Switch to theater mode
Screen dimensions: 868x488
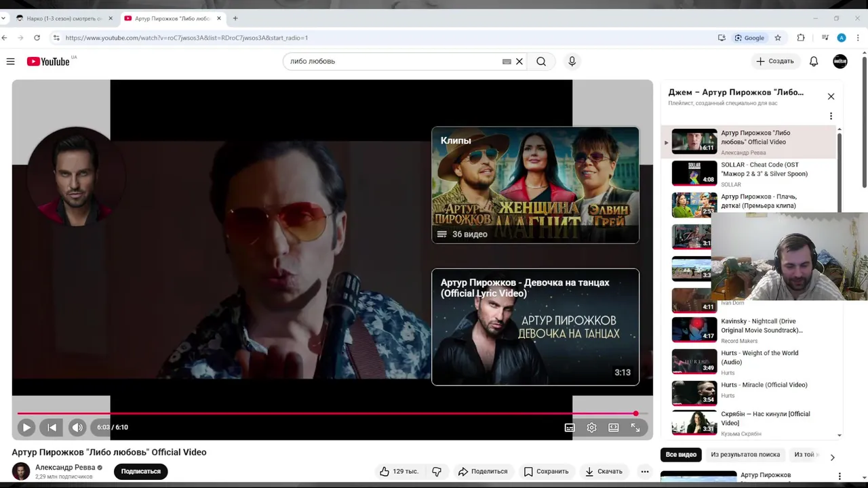point(614,428)
